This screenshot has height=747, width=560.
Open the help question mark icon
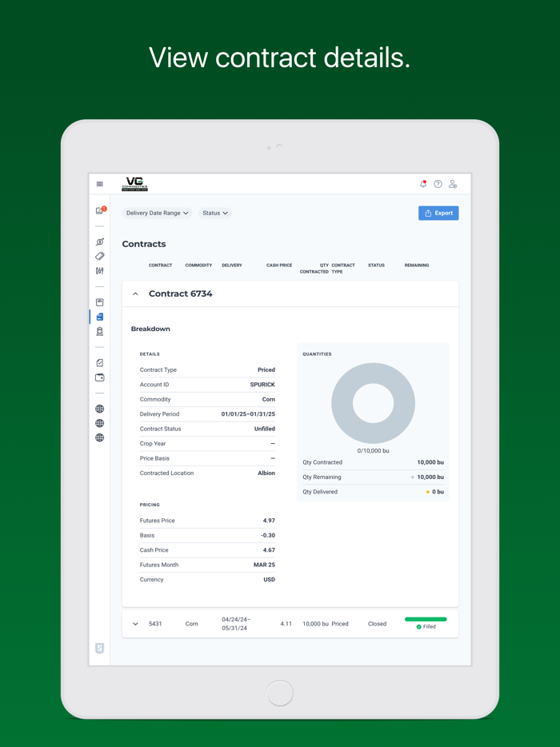[438, 184]
